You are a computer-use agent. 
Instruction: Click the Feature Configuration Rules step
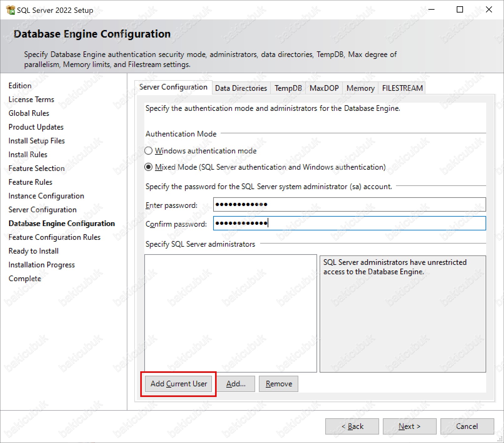coord(54,237)
